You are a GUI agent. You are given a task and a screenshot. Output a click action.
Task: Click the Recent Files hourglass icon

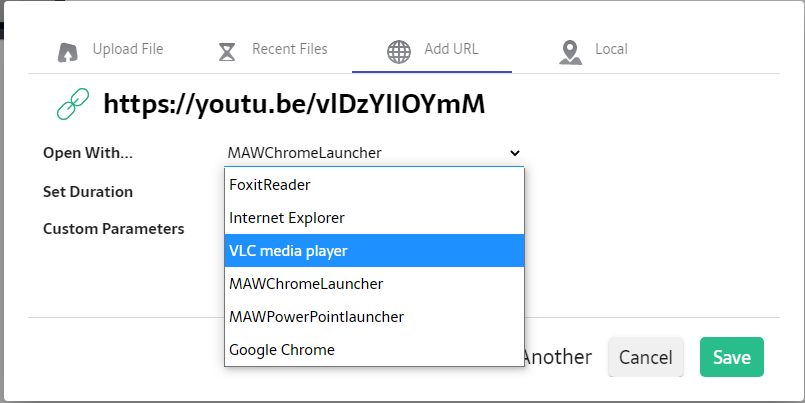[227, 51]
